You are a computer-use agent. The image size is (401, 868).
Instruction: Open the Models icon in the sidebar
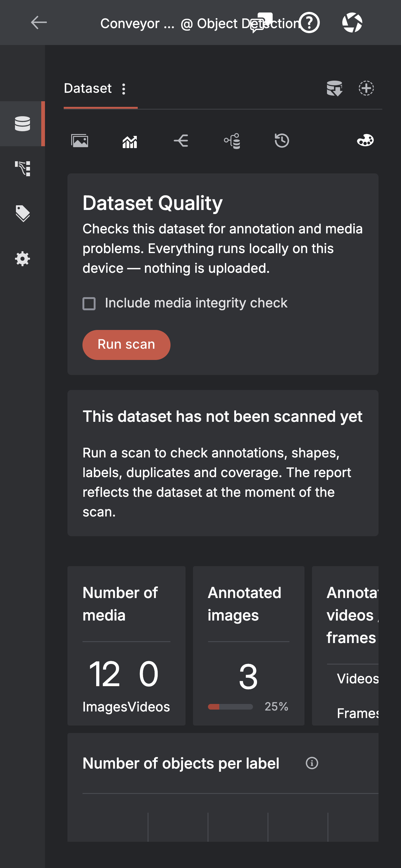[22, 168]
